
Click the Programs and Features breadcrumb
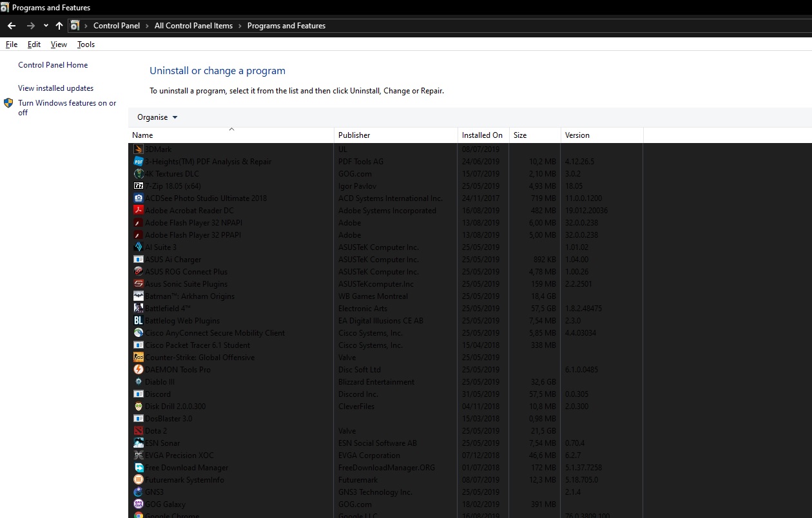(286, 26)
